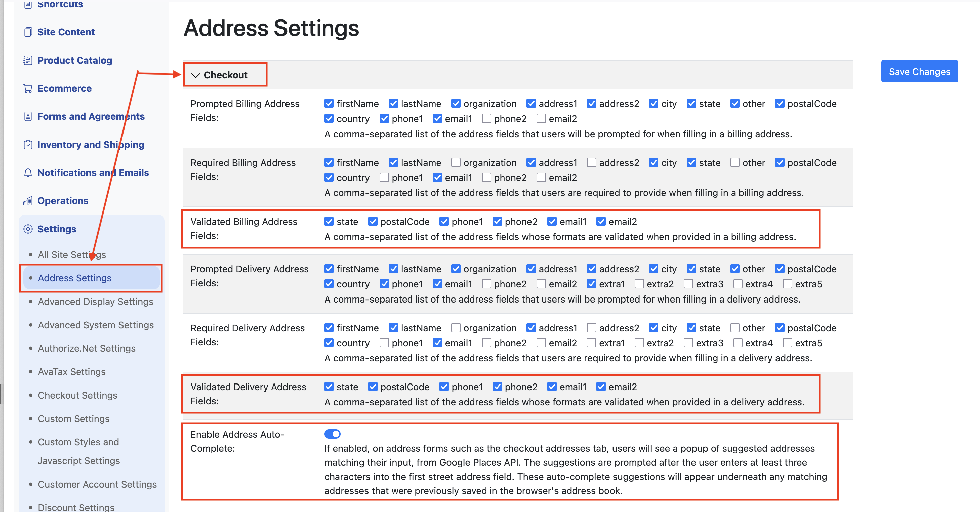
Task: Open the Site Content menu
Action: coord(66,32)
